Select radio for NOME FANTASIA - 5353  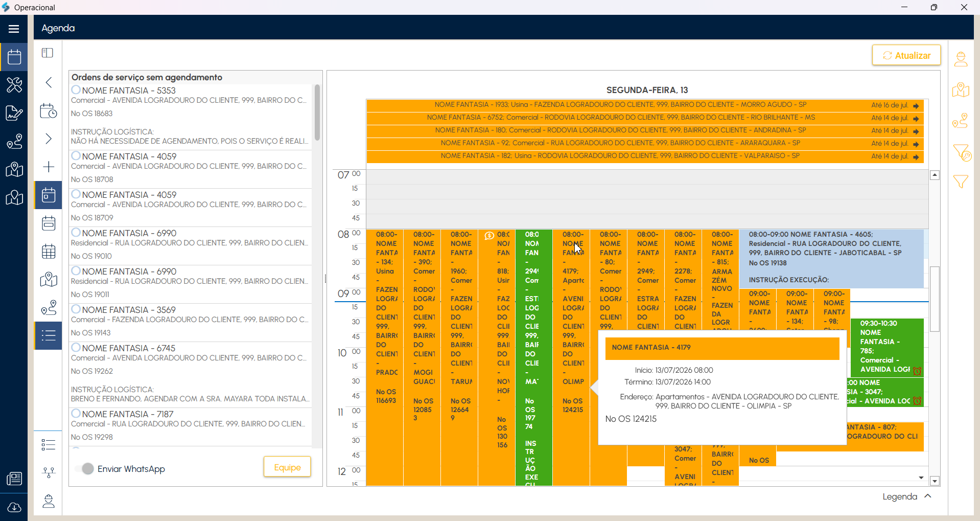point(76,90)
